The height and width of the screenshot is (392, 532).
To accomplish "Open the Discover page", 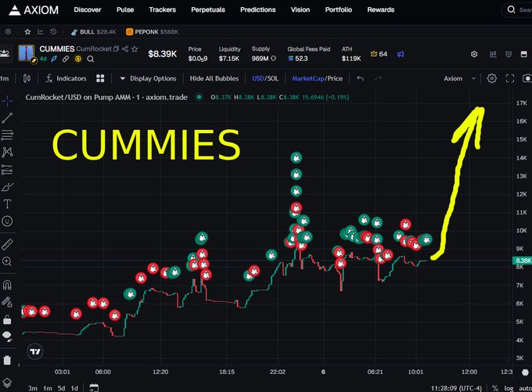I will 87,10.
